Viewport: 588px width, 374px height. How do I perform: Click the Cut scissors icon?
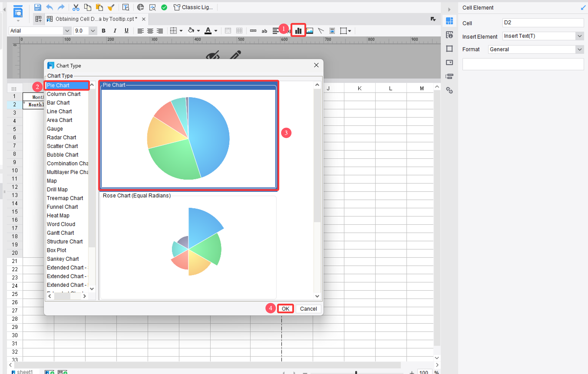pyautogui.click(x=76, y=7)
